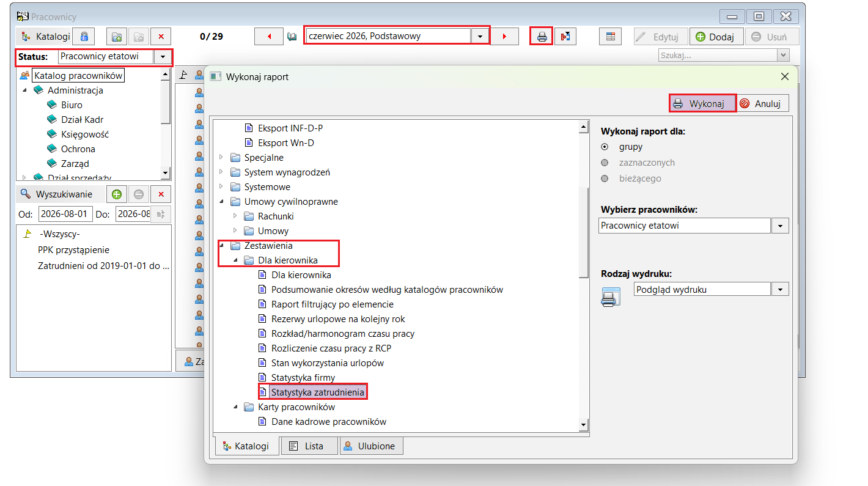The width and height of the screenshot is (868, 486).
Task: Expand the System wynagrodzeń folder
Action: pyautogui.click(x=221, y=172)
